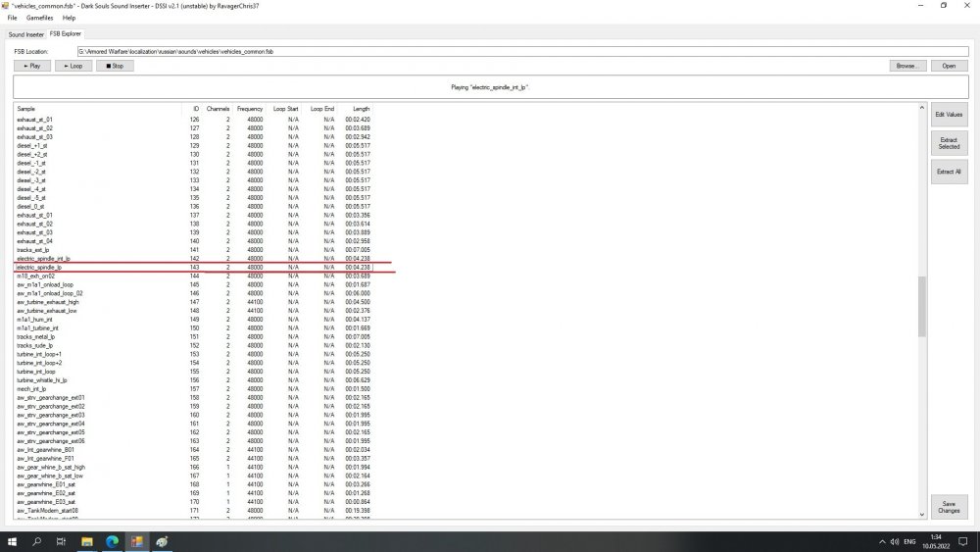Open the Windows Start menu
The height and width of the screenshot is (552, 980).
click(x=13, y=541)
